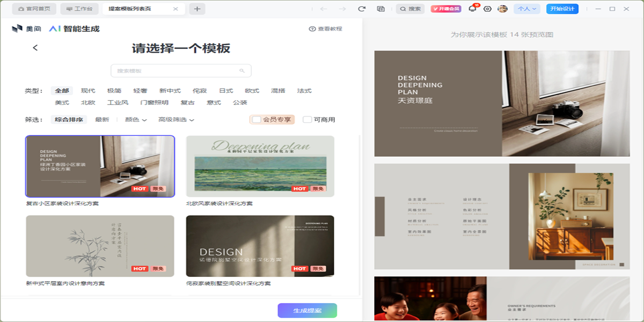Image resolution: width=644 pixels, height=322 pixels.
Task: Click the eye icon in top toolbar
Action: coord(487,9)
